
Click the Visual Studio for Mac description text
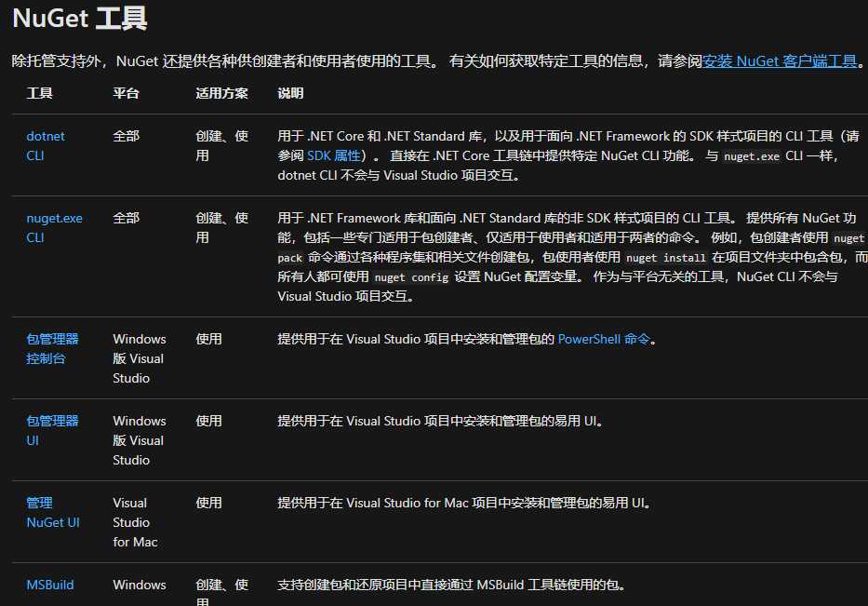coord(465,503)
